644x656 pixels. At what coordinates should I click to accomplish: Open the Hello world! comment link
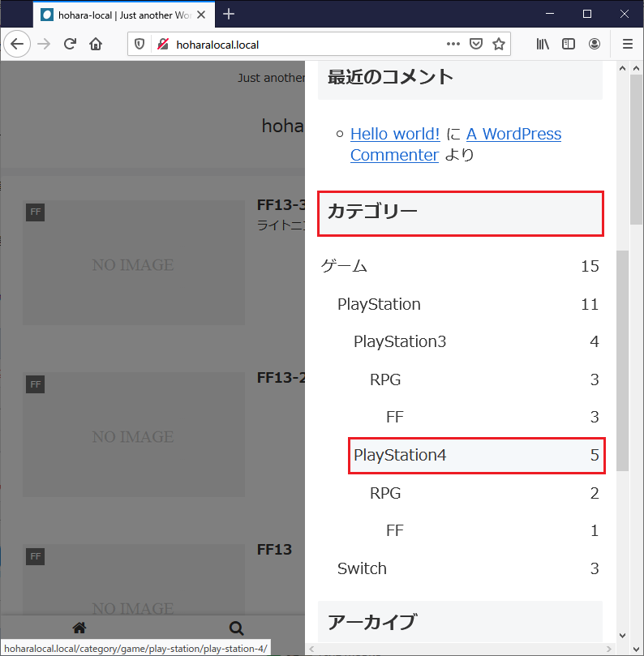point(395,134)
